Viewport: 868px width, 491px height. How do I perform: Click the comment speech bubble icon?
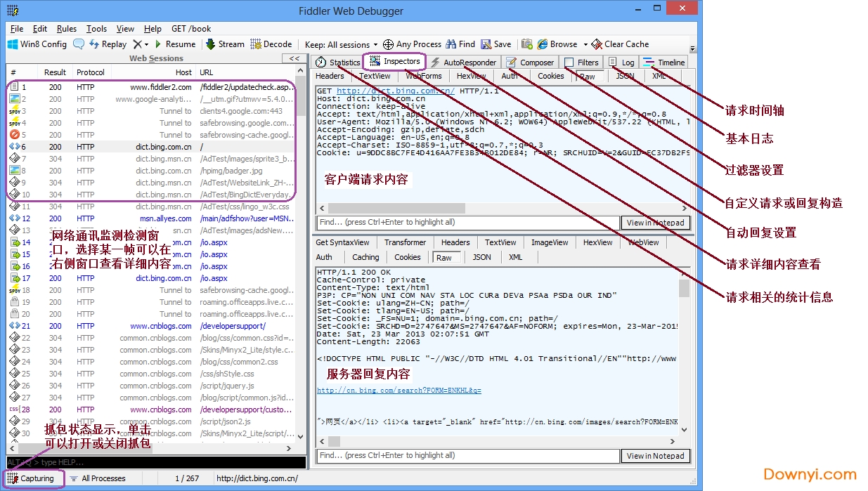click(79, 44)
